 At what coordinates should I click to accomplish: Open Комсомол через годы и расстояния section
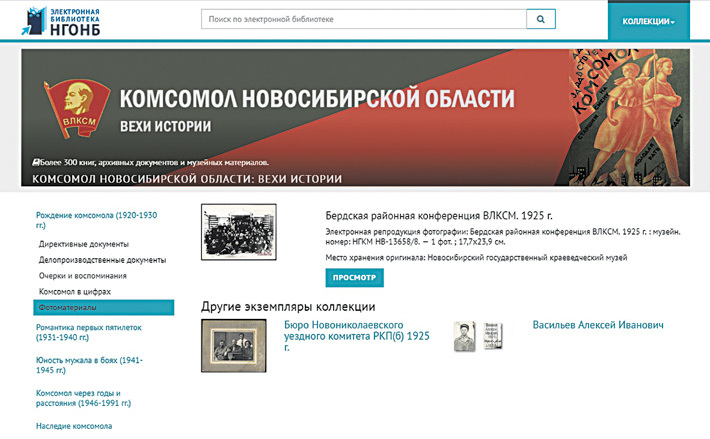click(x=83, y=398)
